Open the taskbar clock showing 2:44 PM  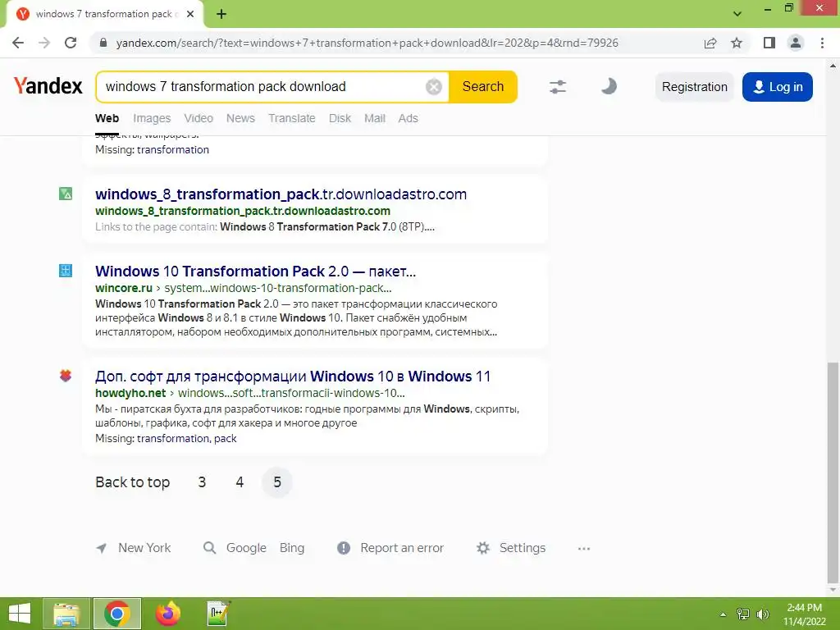(x=804, y=614)
